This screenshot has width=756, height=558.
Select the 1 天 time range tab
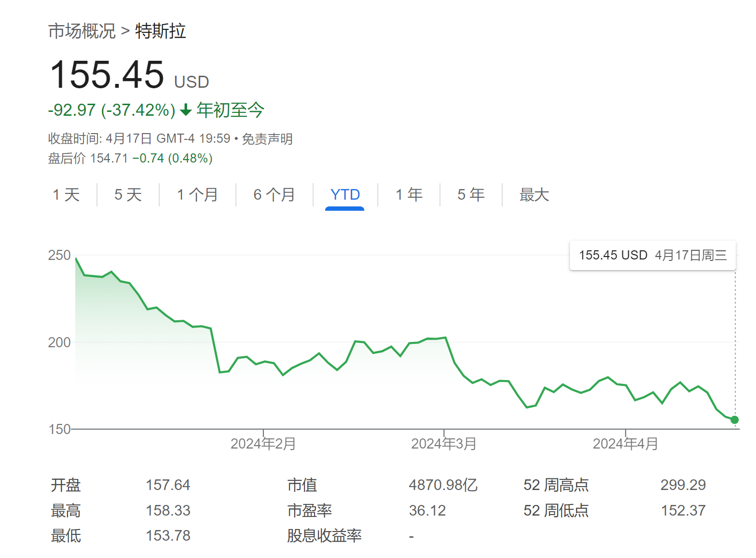pos(66,195)
